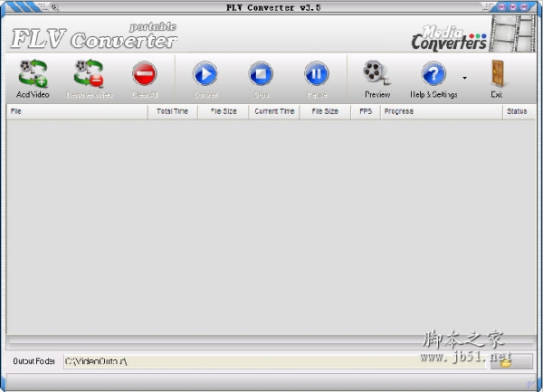Expand the Help & Settings dropdown arrow
This screenshot has width=543, height=392.
pyautogui.click(x=465, y=78)
